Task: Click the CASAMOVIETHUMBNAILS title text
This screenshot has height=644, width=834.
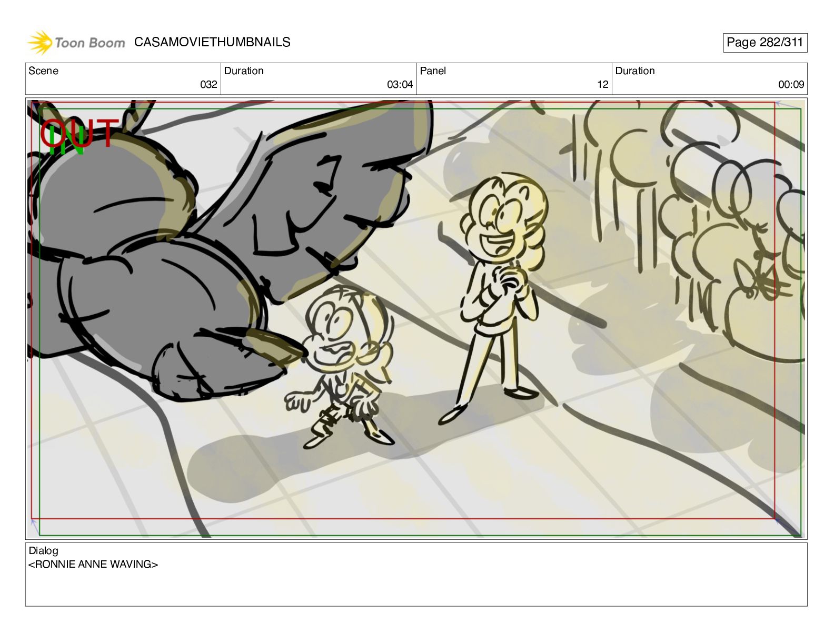Action: tap(212, 42)
